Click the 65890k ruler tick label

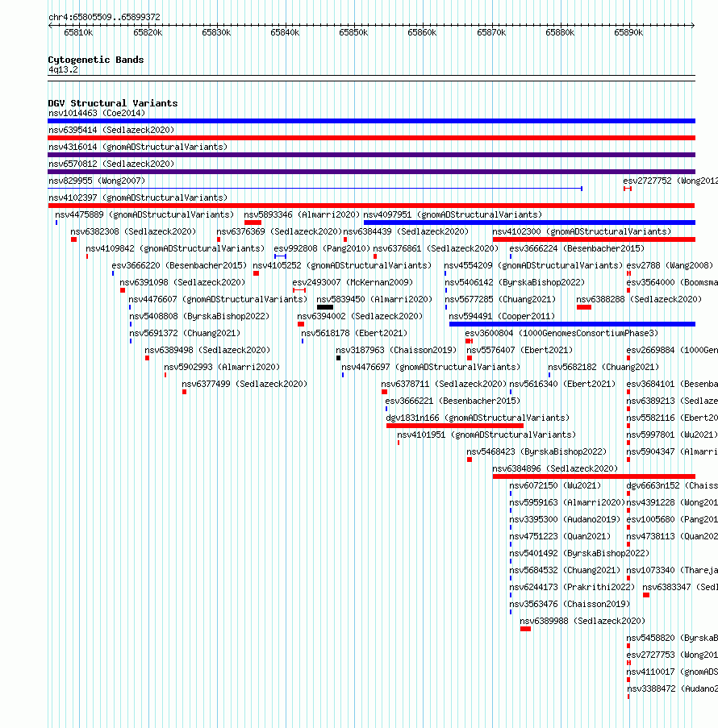point(628,32)
